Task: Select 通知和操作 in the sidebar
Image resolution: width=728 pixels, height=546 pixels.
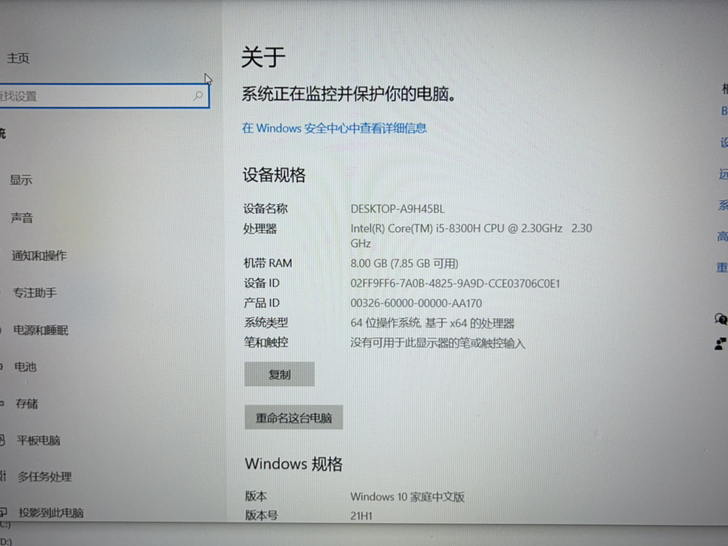Action: (x=39, y=255)
